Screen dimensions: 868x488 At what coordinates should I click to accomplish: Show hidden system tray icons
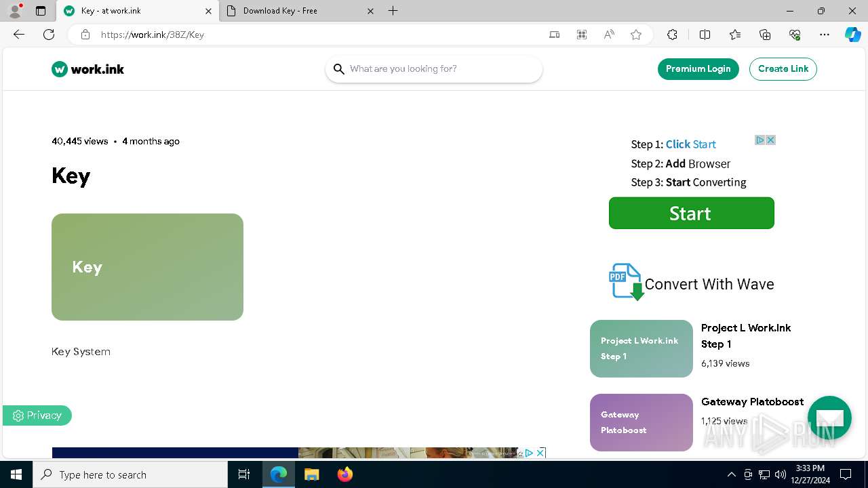point(732,474)
